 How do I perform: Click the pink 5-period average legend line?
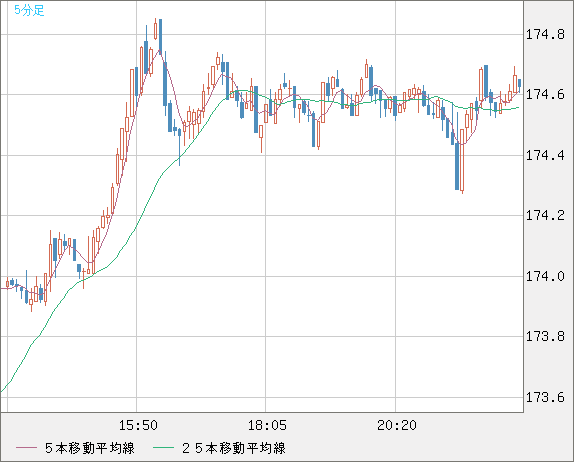pos(26,448)
